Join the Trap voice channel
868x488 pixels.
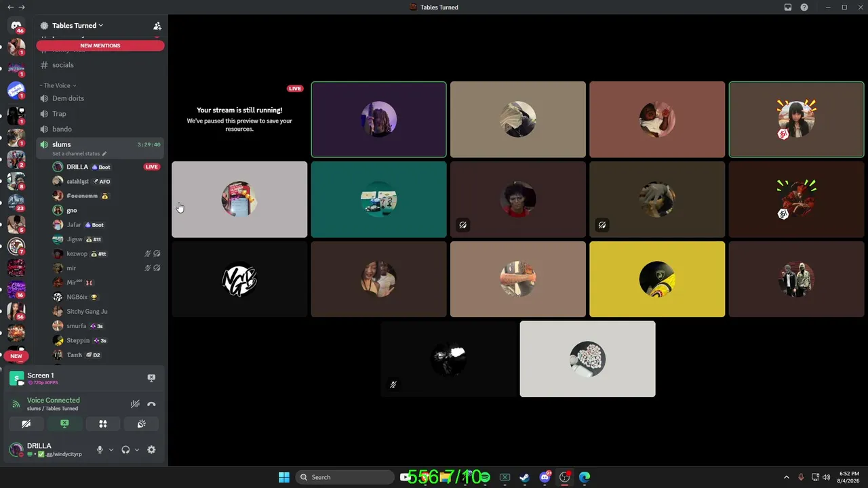100,114
